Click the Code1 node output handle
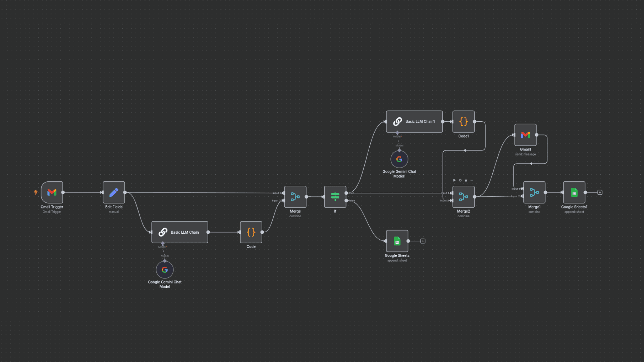 coord(475,122)
